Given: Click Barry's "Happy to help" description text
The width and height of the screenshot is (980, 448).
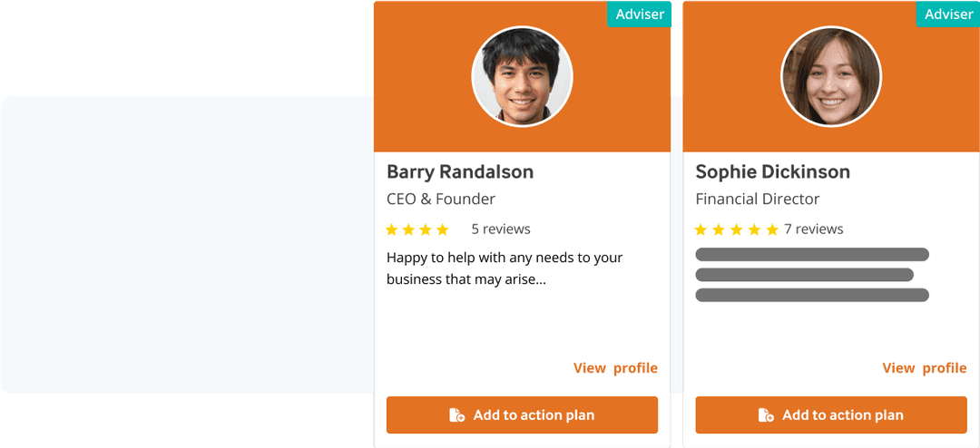Looking at the screenshot, I should tap(505, 268).
